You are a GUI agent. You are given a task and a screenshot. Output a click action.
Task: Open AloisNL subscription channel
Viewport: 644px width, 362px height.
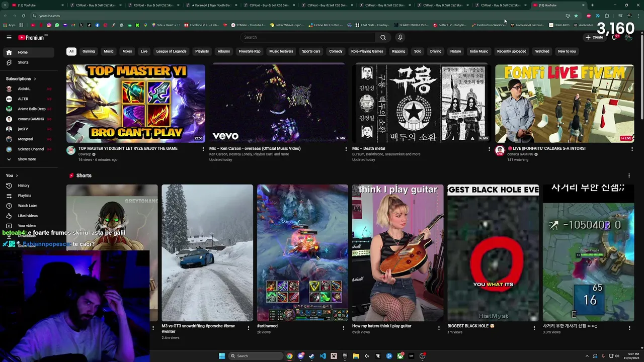pyautogui.click(x=28, y=89)
